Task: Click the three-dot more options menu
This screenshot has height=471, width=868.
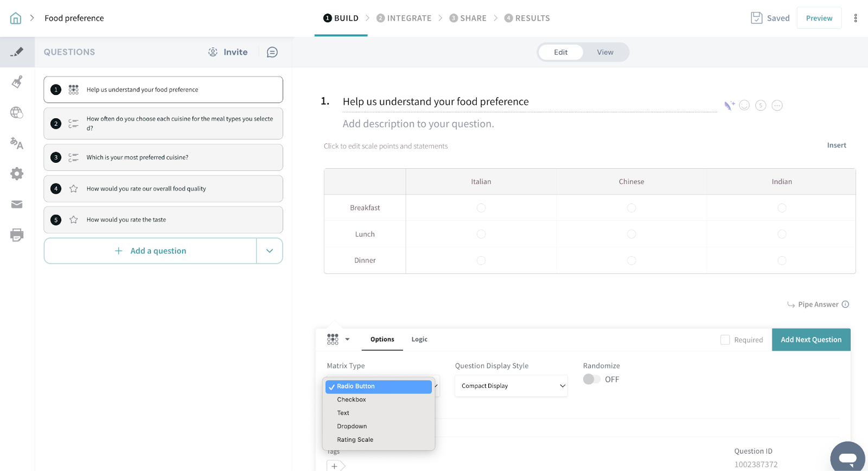Action: (856, 18)
